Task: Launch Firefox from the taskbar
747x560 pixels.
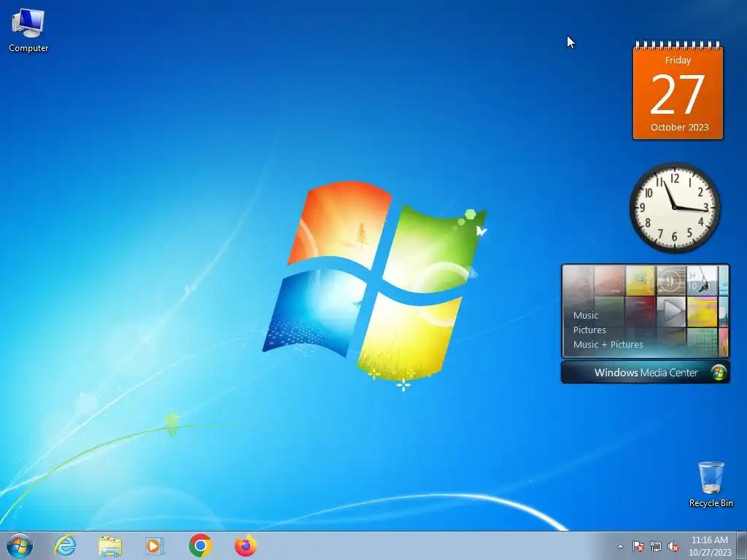Action: coord(246,545)
